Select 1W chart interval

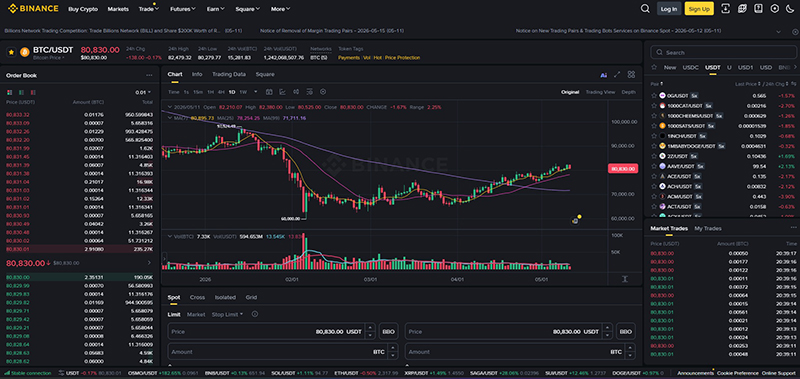(243, 92)
